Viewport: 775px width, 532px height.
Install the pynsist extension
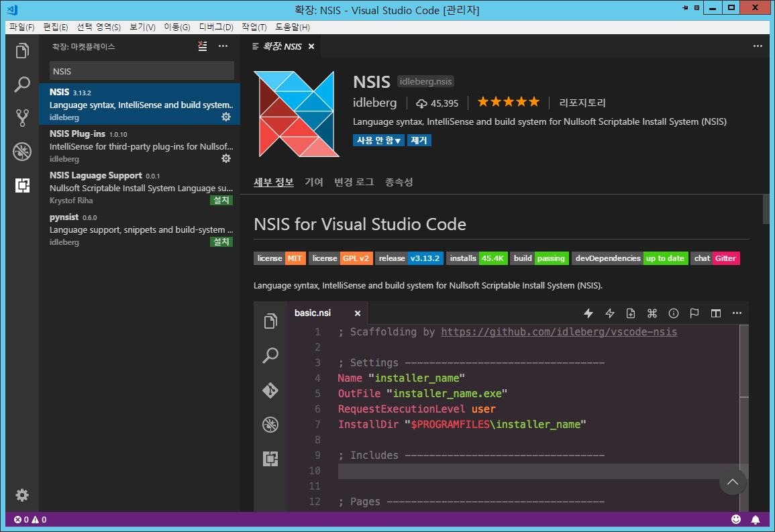(221, 242)
